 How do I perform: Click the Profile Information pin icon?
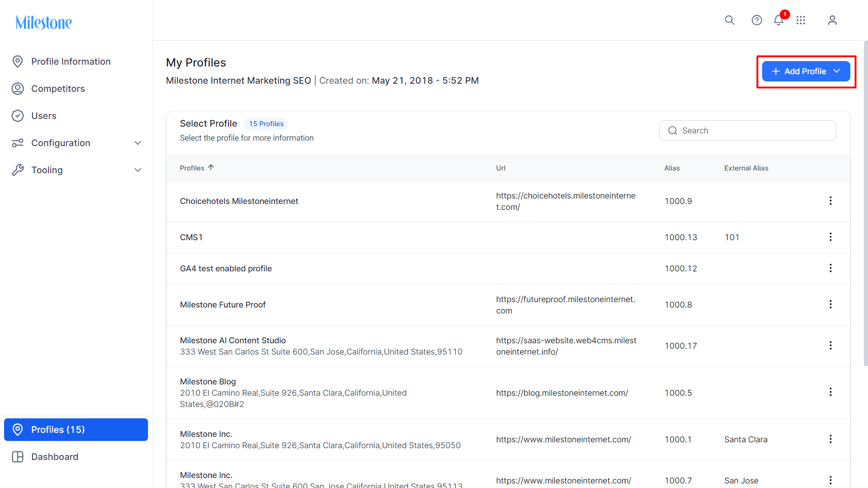18,62
